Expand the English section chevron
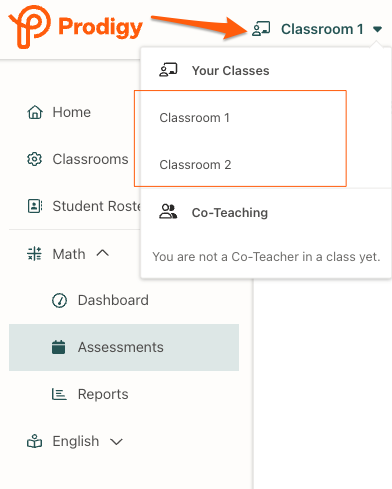This screenshot has height=489, width=392. click(x=116, y=442)
